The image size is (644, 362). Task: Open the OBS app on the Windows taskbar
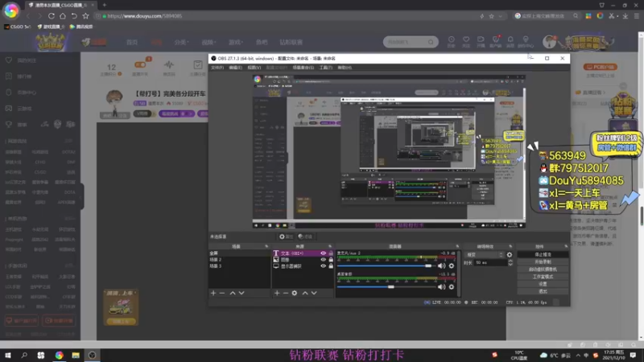[92, 355]
